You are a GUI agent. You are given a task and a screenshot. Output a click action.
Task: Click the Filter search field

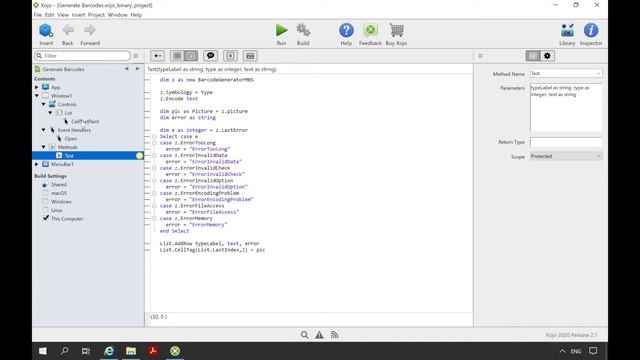coord(82,56)
